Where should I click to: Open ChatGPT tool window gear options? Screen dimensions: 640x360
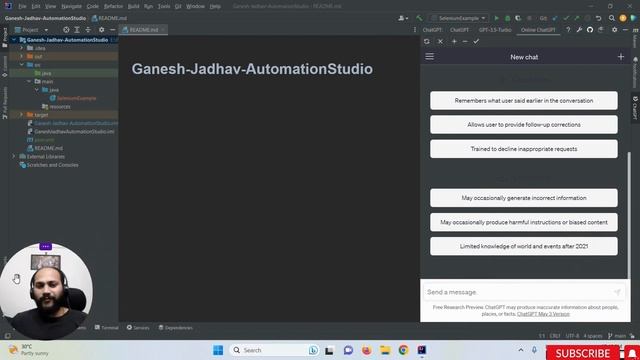point(614,30)
